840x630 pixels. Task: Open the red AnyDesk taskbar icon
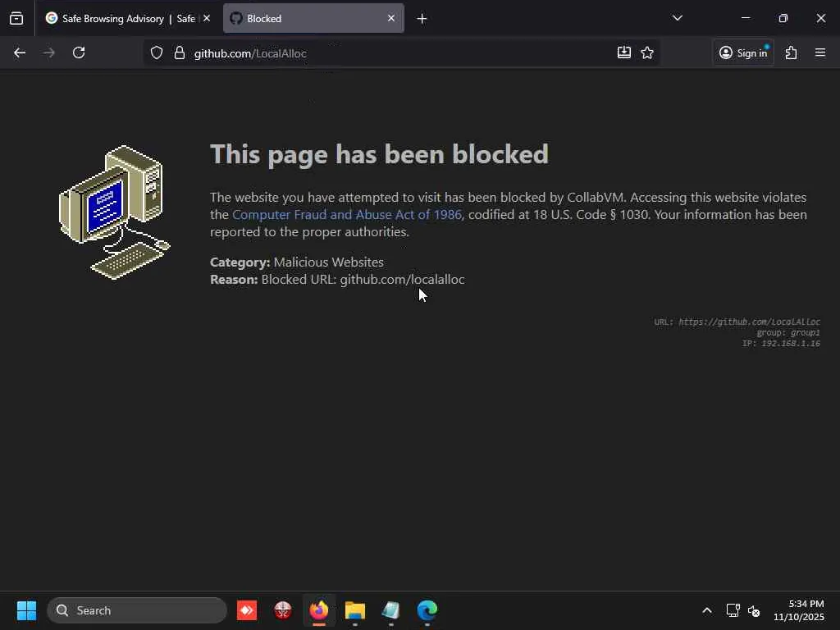(247, 610)
